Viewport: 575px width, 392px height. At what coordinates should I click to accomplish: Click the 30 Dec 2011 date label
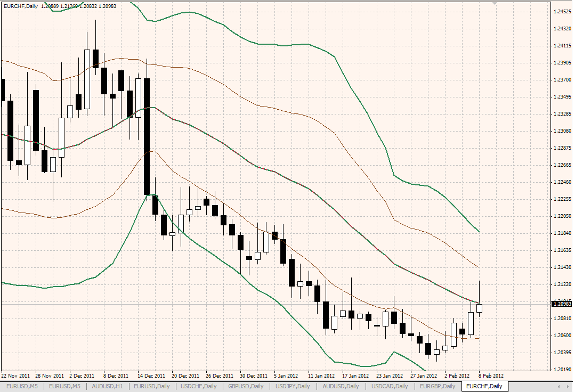pos(254,376)
